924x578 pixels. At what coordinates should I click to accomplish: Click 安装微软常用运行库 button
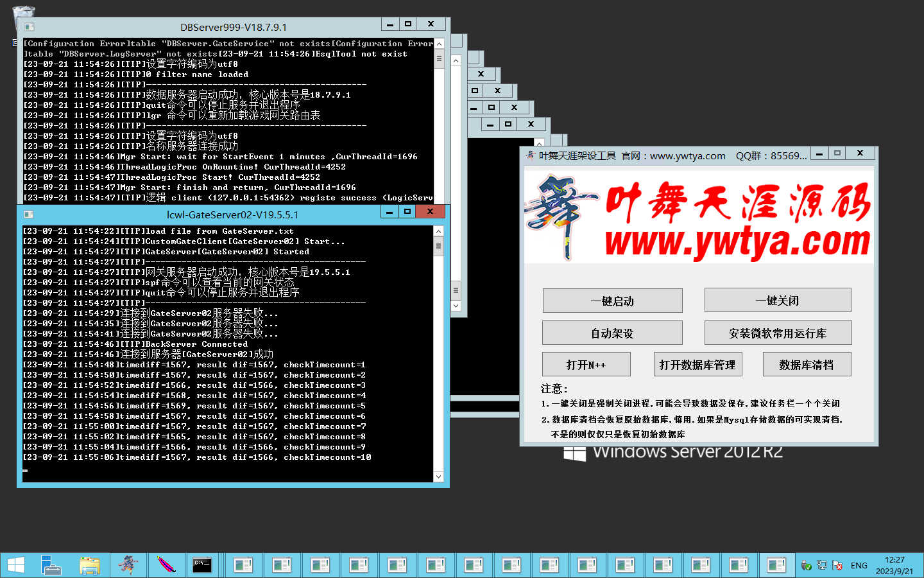(778, 333)
